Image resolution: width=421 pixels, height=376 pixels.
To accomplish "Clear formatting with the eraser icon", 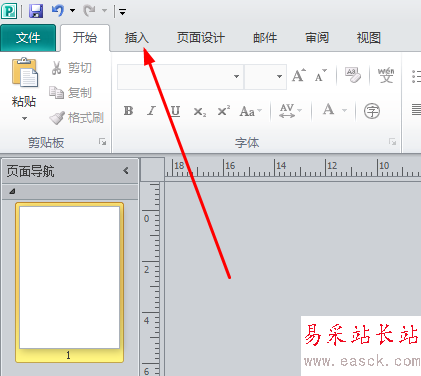I will 353,75.
